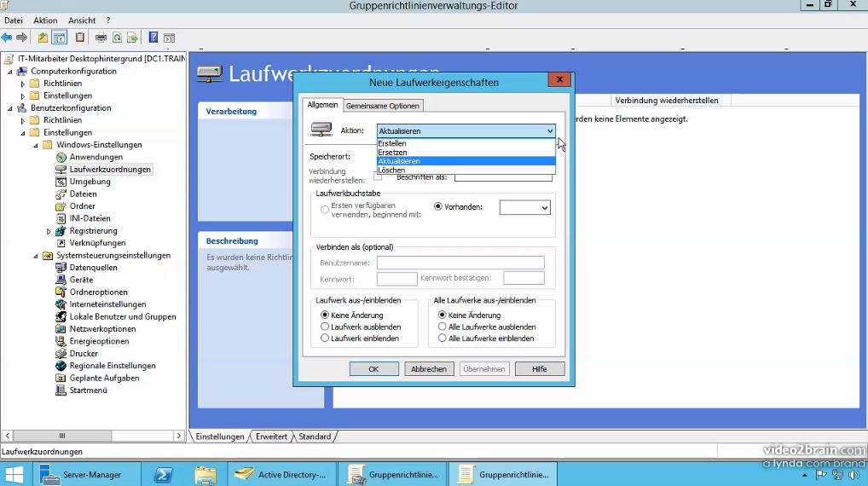Click the tree pane horizontal scrollbar thumb

62,437
